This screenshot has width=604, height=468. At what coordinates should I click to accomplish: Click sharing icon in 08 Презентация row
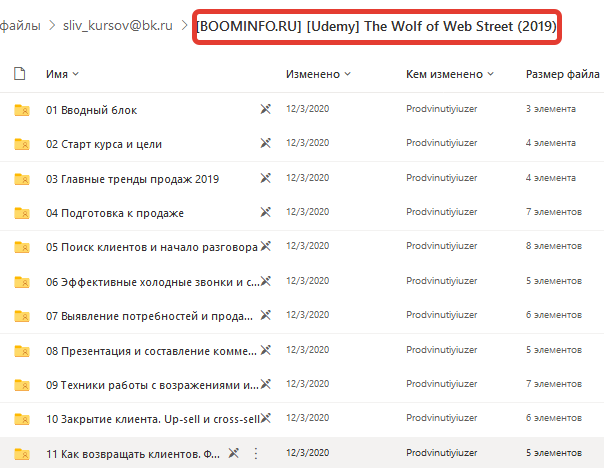click(265, 350)
